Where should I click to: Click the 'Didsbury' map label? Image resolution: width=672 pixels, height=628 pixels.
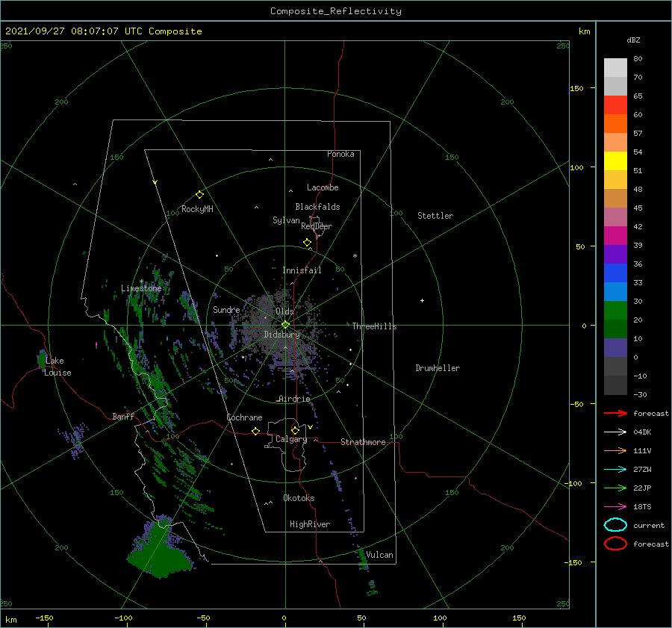tap(282, 335)
